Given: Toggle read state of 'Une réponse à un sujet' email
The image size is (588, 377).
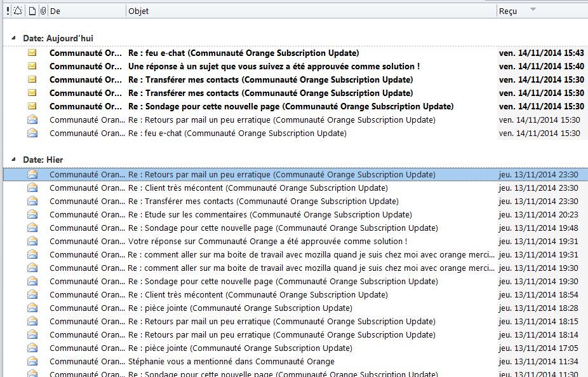Looking at the screenshot, I should (33, 65).
